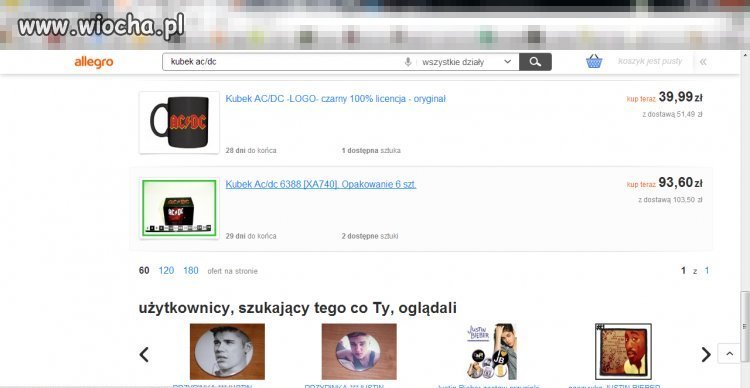The width and height of the screenshot is (750, 388).
Task: Click 'kup teraz' next to 93,60 zł
Action: click(640, 185)
